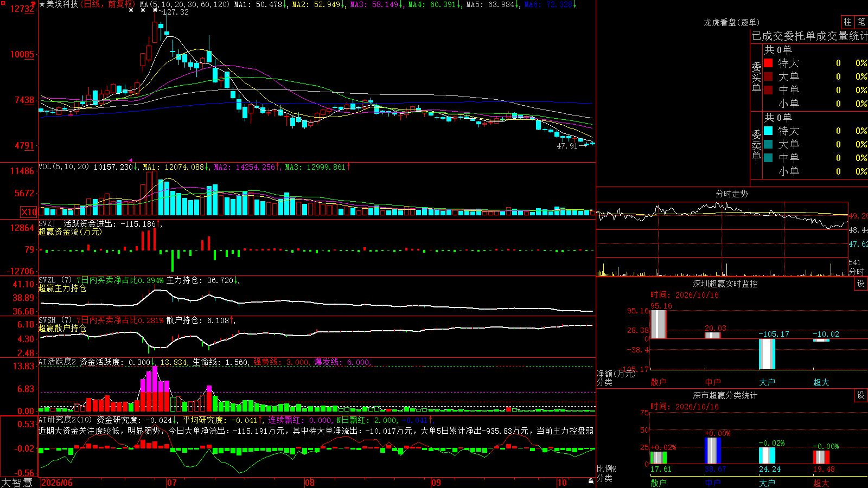
Task: Click the teal 大单 sell-order square
Action: [x=768, y=144]
